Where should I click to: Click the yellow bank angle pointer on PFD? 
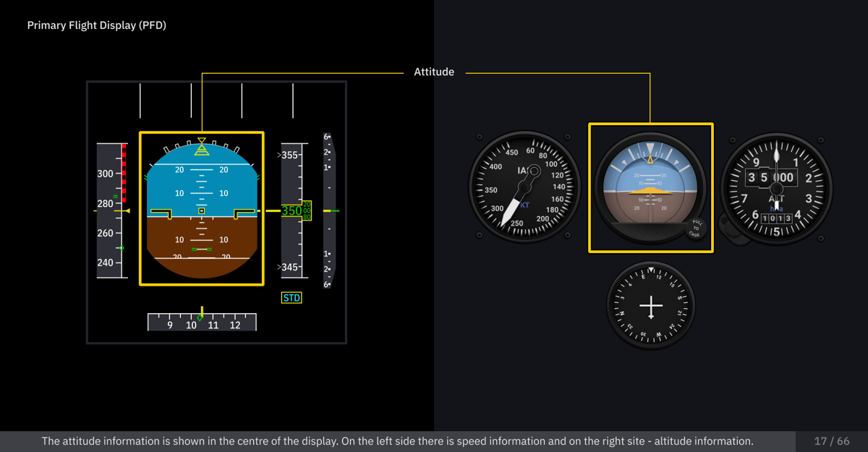point(202,147)
